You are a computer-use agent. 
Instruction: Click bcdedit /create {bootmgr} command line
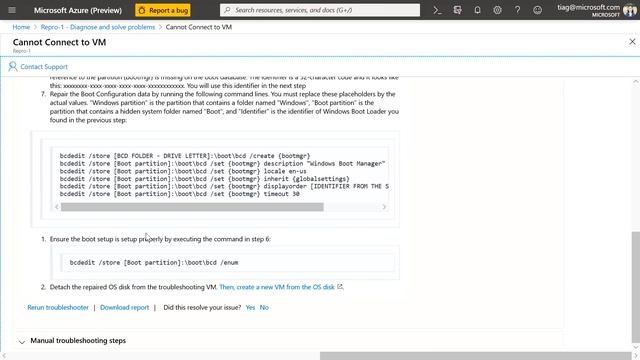pyautogui.click(x=185, y=156)
